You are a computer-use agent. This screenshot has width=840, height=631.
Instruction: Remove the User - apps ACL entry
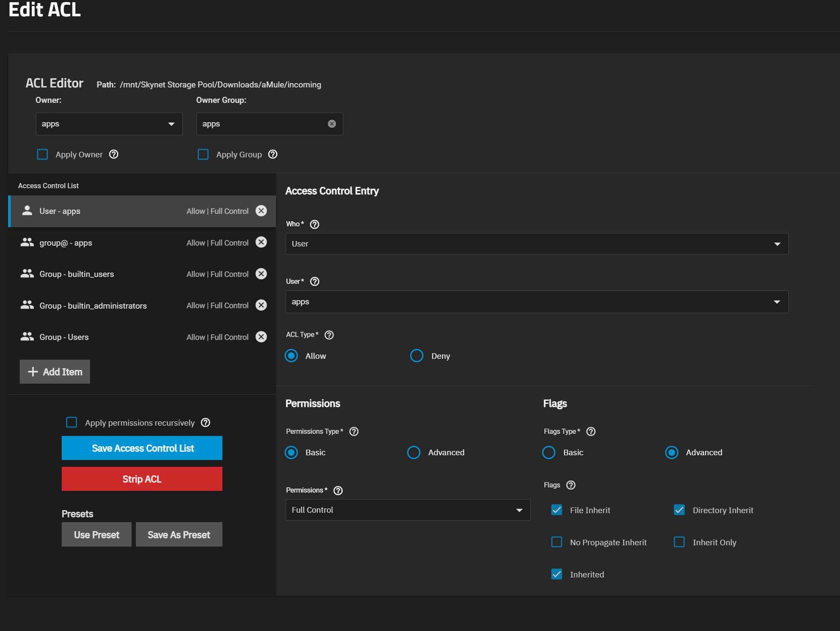pos(261,211)
